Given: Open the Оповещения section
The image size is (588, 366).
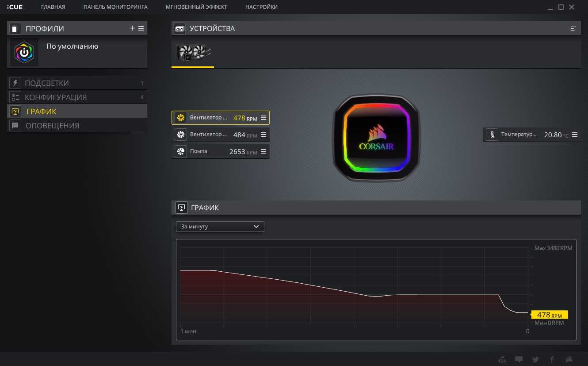Looking at the screenshot, I should coord(52,126).
